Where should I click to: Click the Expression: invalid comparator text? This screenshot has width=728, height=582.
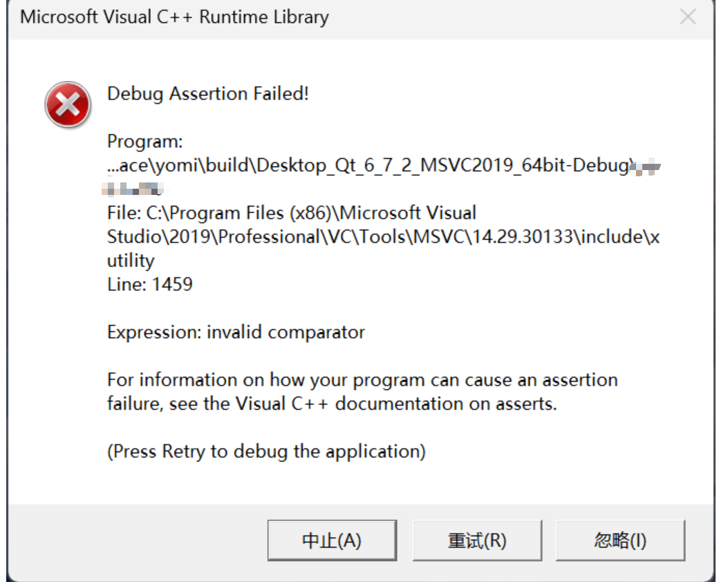236,332
